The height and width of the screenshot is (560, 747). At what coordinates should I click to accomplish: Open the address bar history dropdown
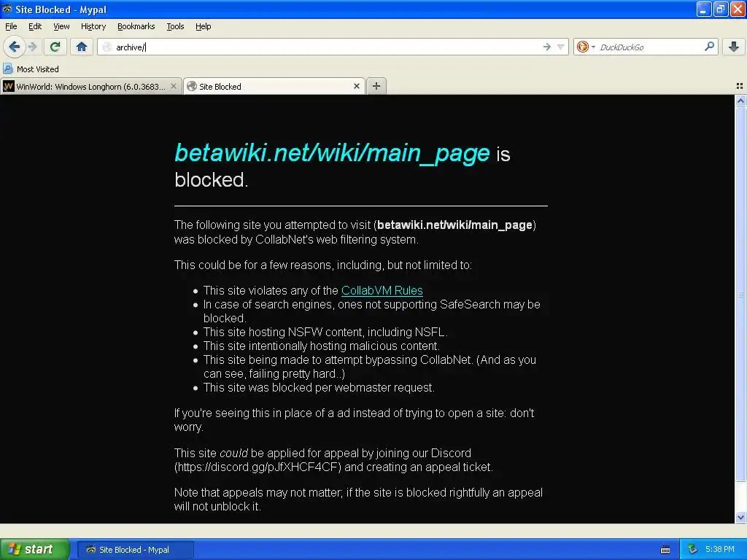(x=561, y=47)
